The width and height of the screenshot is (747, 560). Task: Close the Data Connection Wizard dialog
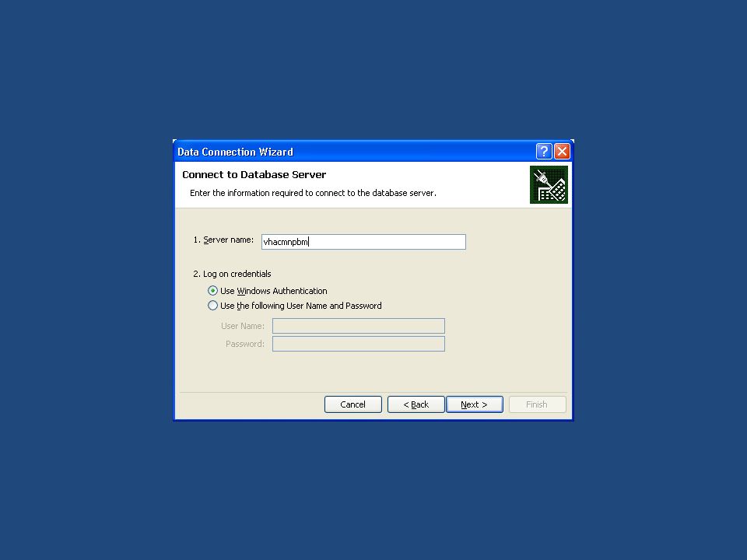(x=562, y=152)
